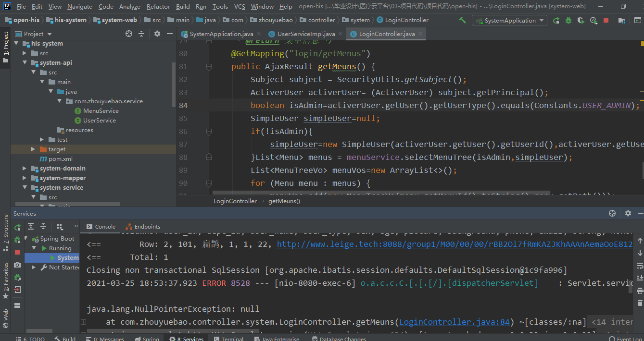
Task: Click the print icon in the console toolbar
Action: [640, 291]
